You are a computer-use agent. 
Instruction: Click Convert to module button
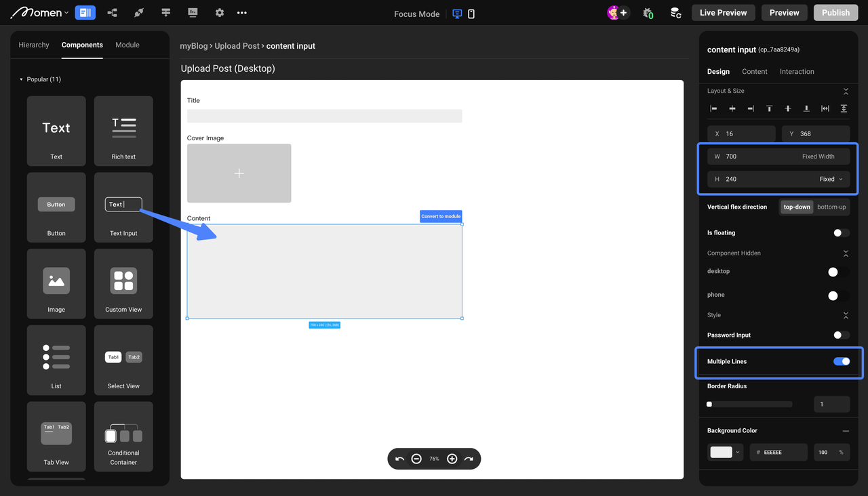tap(441, 216)
